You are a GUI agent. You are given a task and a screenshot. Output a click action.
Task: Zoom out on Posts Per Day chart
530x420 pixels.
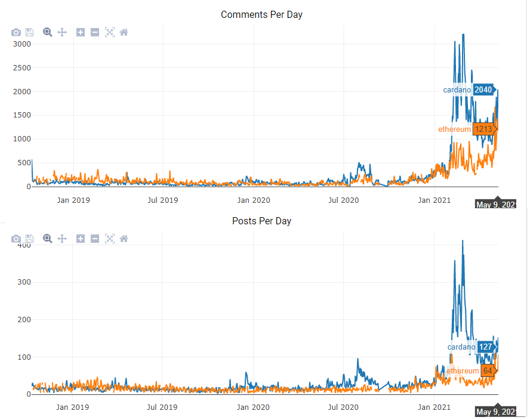pyautogui.click(x=95, y=239)
